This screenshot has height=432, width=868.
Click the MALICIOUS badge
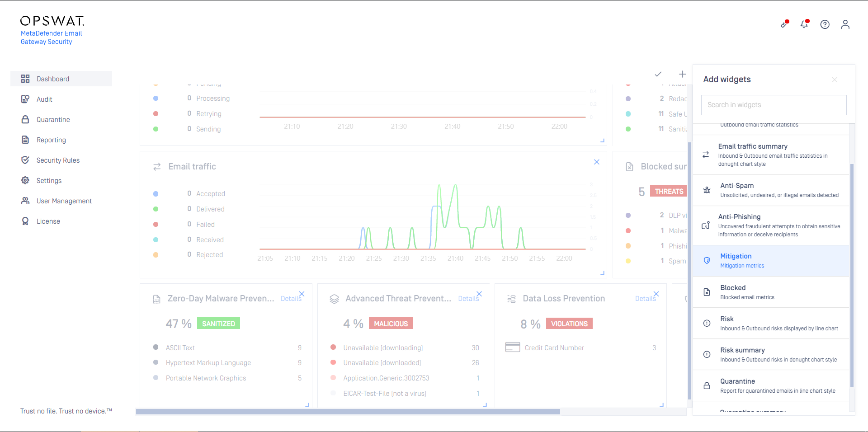tap(391, 324)
